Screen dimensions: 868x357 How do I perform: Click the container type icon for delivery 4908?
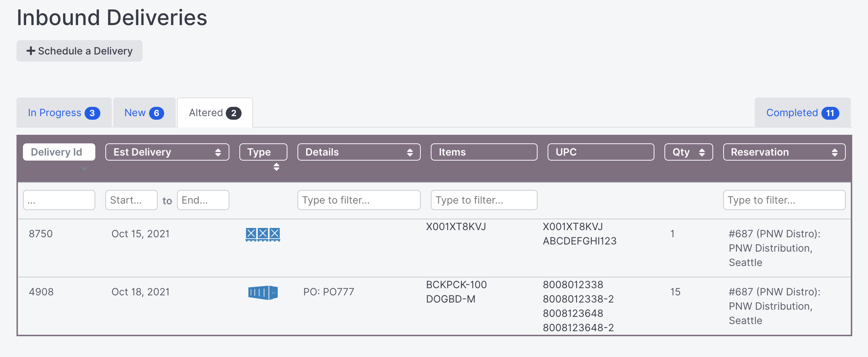tap(263, 292)
